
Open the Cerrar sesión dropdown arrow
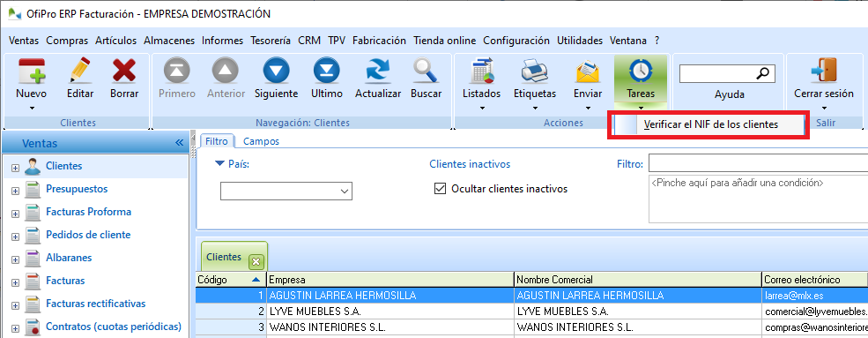click(824, 108)
